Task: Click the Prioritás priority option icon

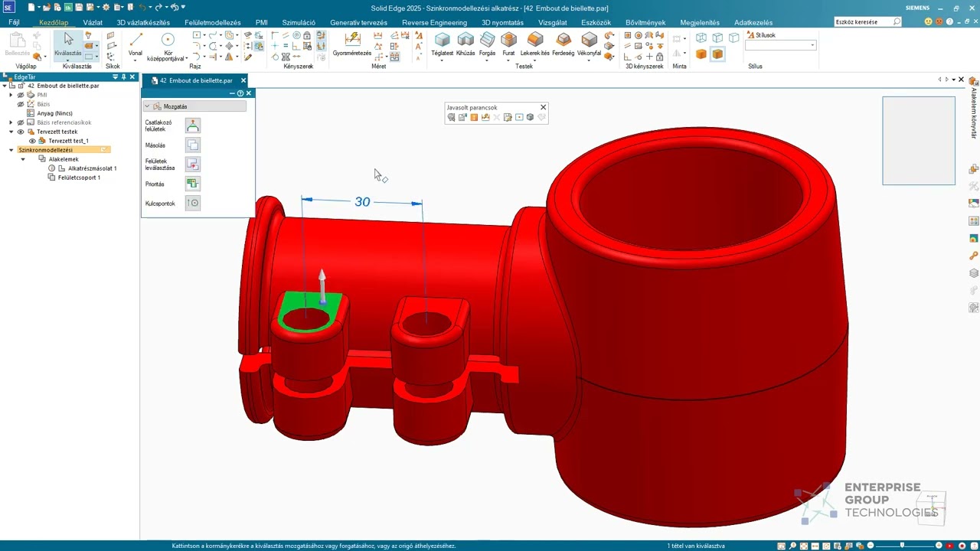Action: (193, 184)
